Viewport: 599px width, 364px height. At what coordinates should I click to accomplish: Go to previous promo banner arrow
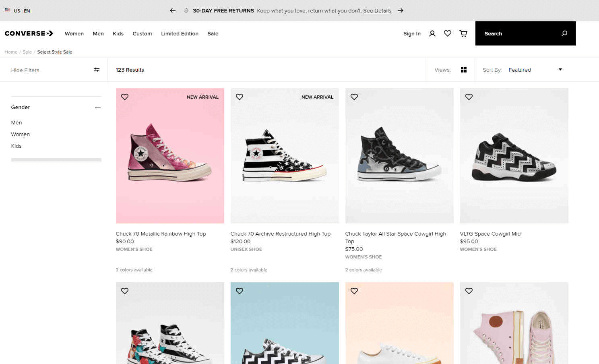pyautogui.click(x=173, y=10)
